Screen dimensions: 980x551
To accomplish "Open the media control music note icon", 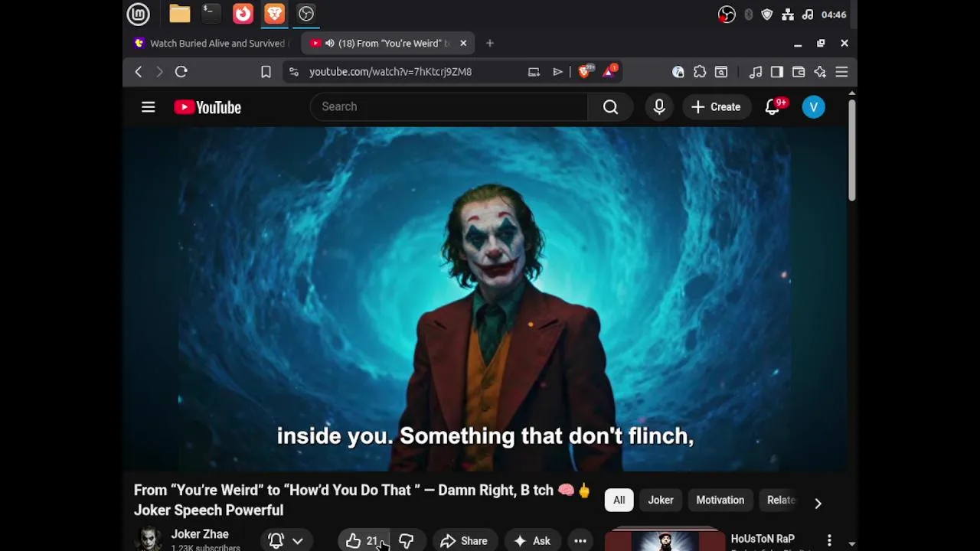I will pos(756,72).
